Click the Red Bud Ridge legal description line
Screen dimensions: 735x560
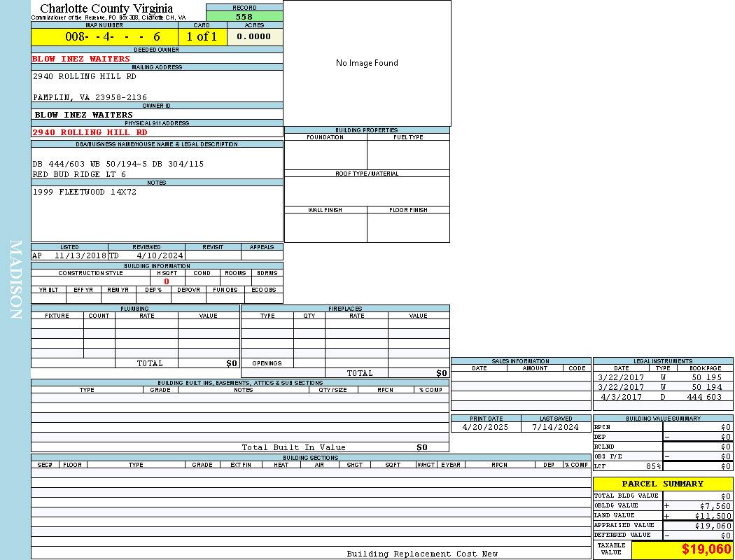79,174
